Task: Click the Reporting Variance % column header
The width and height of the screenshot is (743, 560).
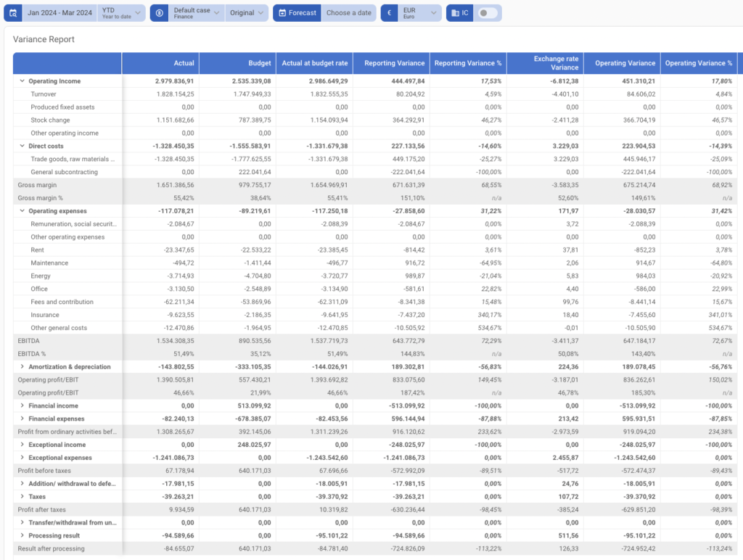Action: click(x=467, y=63)
